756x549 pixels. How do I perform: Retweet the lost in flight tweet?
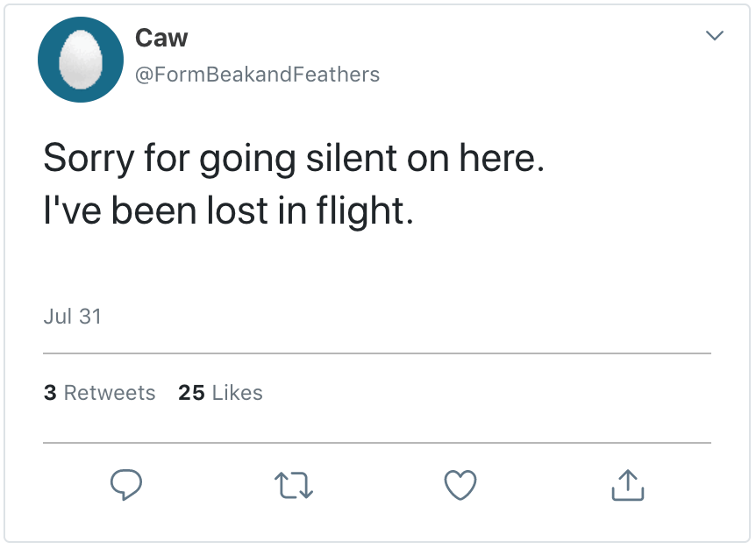pyautogui.click(x=293, y=484)
